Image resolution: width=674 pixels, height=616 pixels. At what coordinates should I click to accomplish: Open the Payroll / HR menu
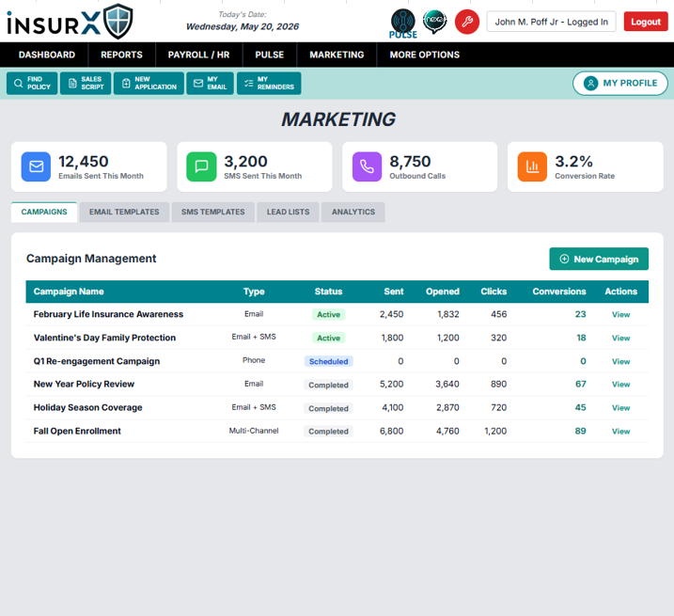tap(198, 55)
